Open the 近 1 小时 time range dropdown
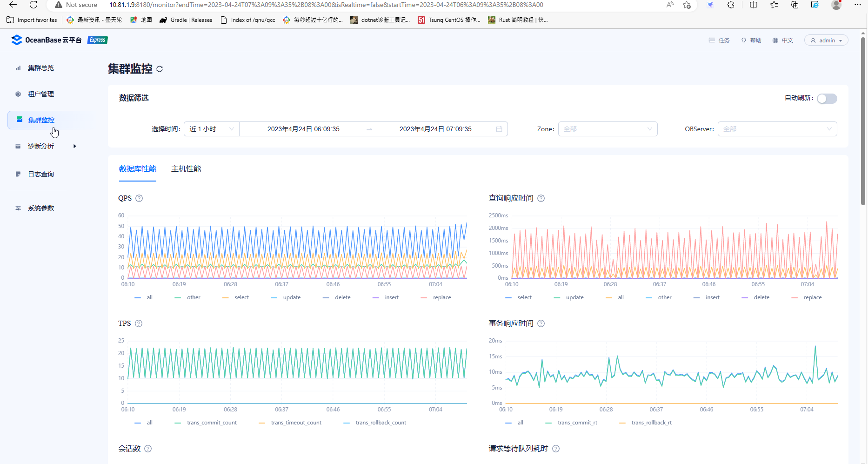The image size is (868, 464). [212, 129]
